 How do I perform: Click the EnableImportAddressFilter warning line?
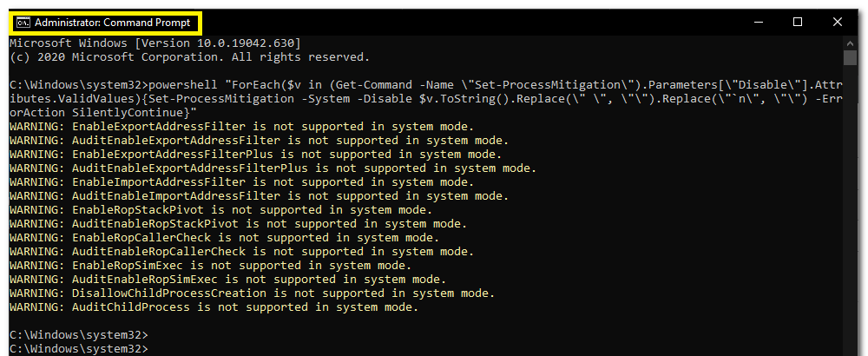[242, 181]
